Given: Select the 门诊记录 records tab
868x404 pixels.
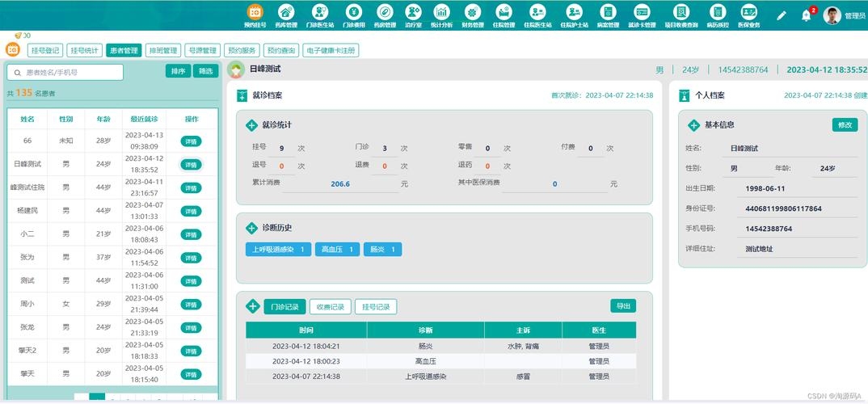Looking at the screenshot, I should [284, 306].
